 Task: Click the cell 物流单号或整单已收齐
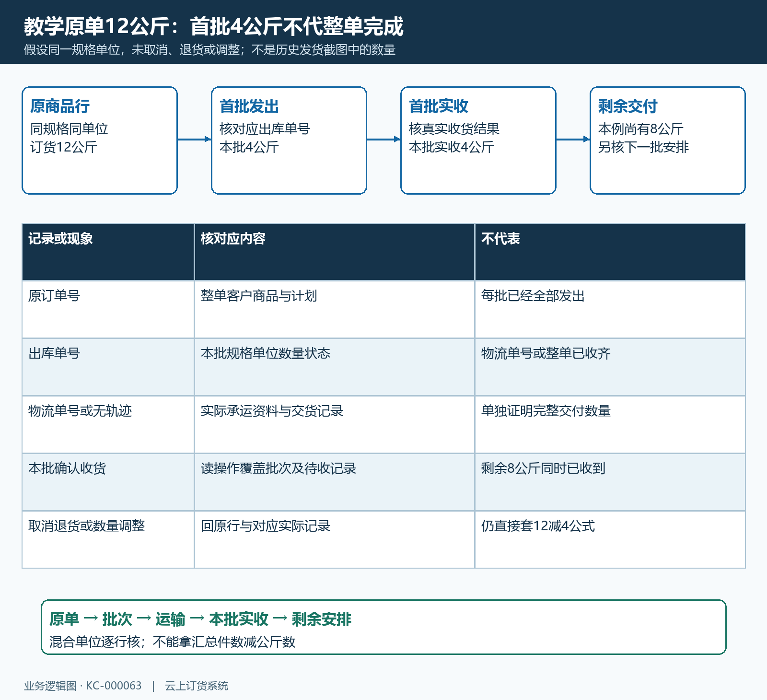[x=610, y=367]
